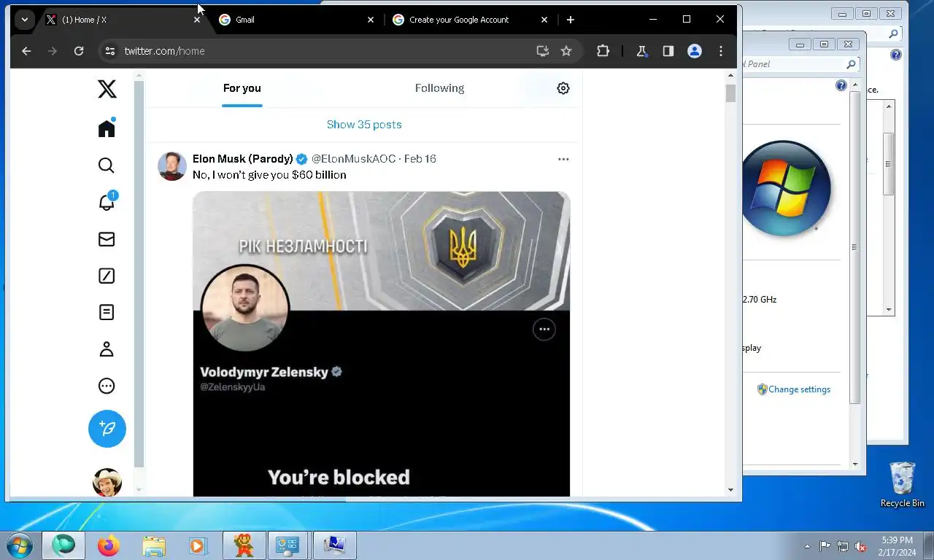Image resolution: width=934 pixels, height=560 pixels.
Task: Open Grok slash icon in sidebar
Action: tap(107, 276)
